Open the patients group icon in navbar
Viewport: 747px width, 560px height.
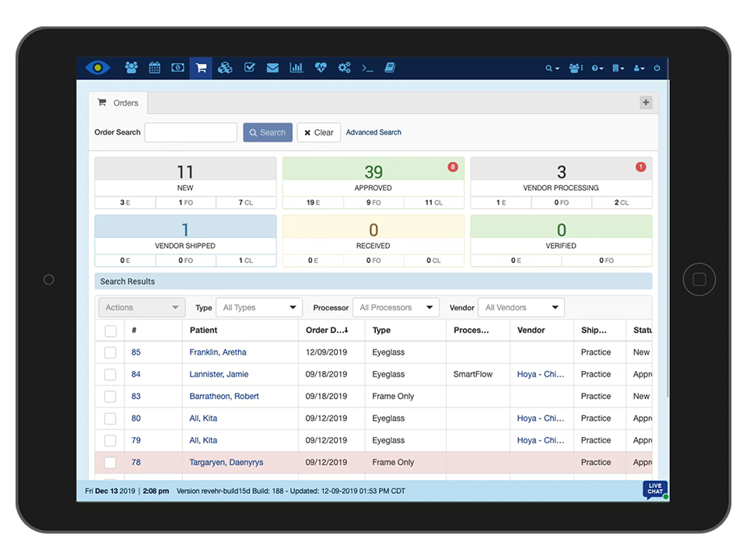point(131,68)
